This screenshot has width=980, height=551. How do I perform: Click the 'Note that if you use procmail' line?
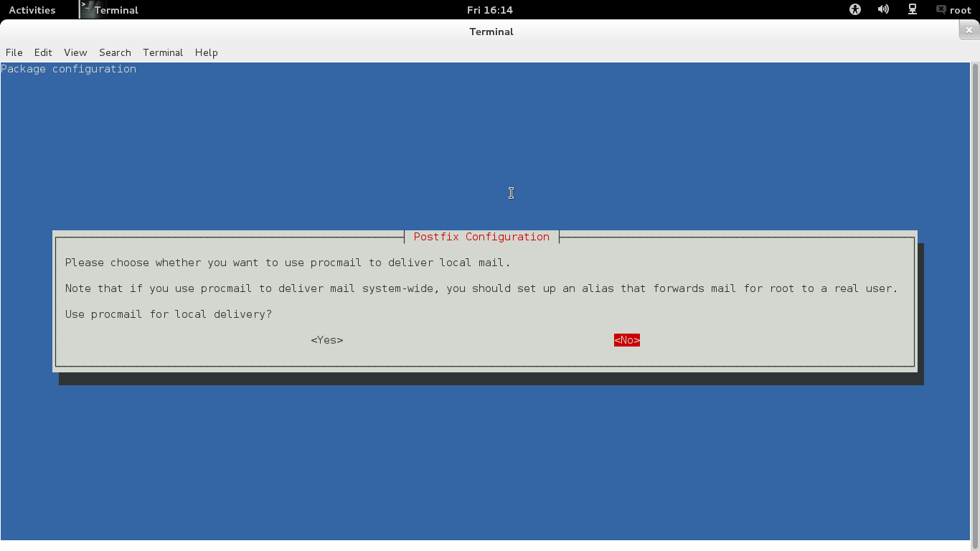coord(481,288)
